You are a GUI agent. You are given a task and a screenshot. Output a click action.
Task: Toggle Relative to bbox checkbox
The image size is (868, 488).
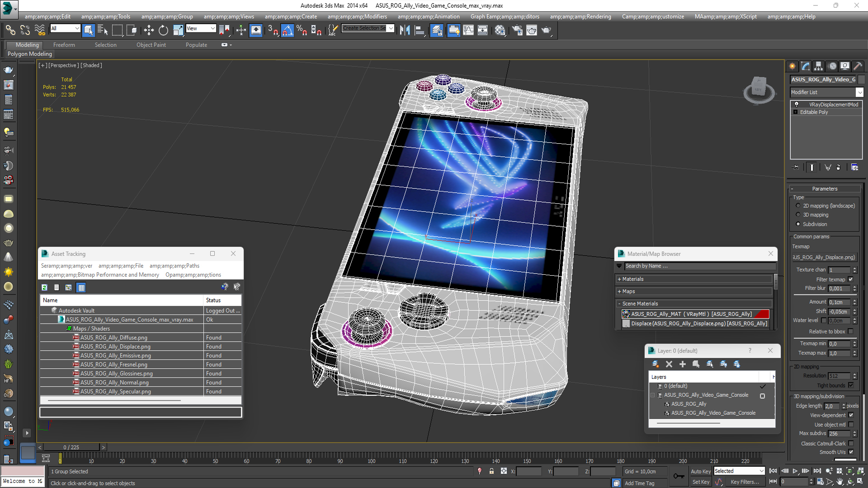[850, 331]
